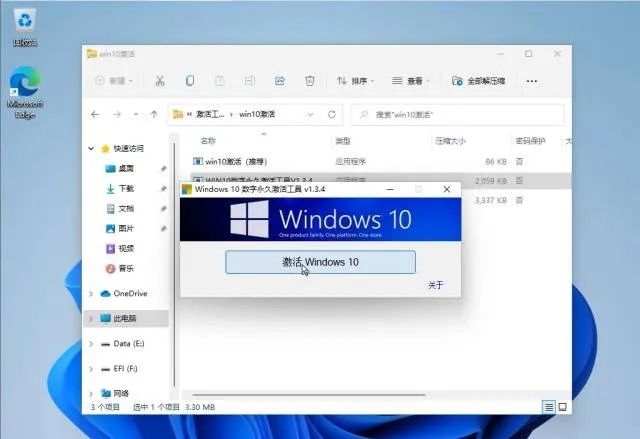Go back with the back arrow
The image size is (640, 439).
(x=95, y=115)
